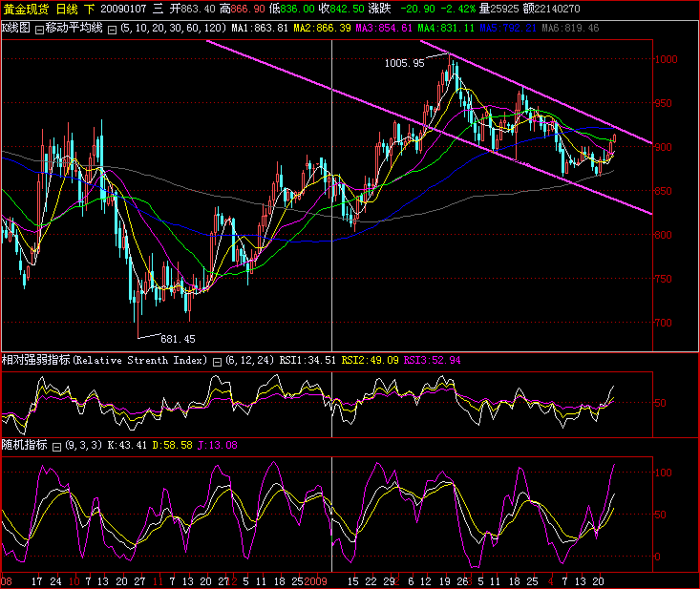The width and height of the screenshot is (700, 589).
Task: Click the RSI1:34.51 value
Action: tap(308, 361)
